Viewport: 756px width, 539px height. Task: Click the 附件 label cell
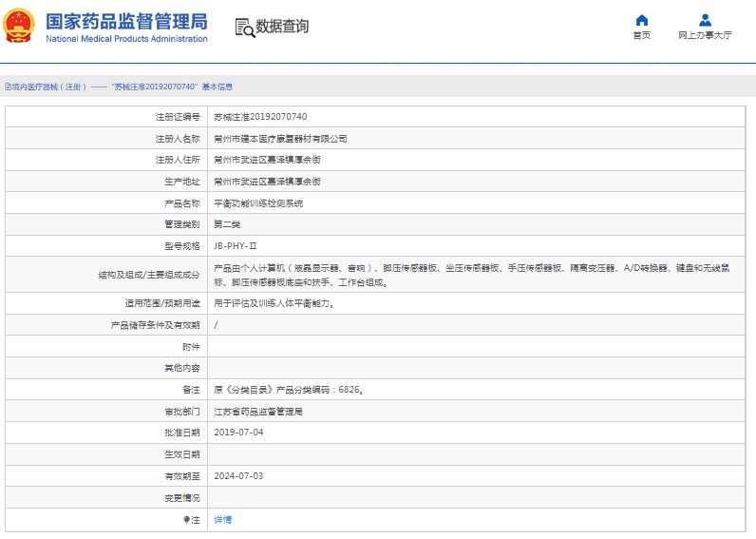pos(106,347)
